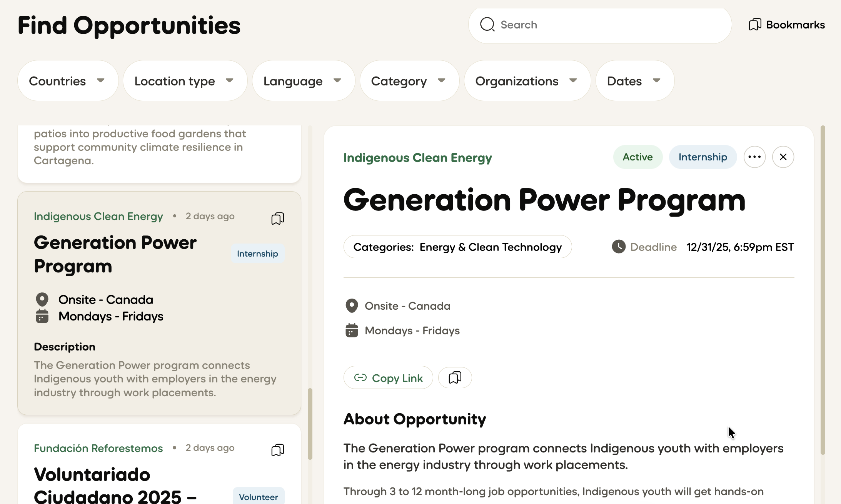Toggle the Internship filter badge

click(x=703, y=157)
